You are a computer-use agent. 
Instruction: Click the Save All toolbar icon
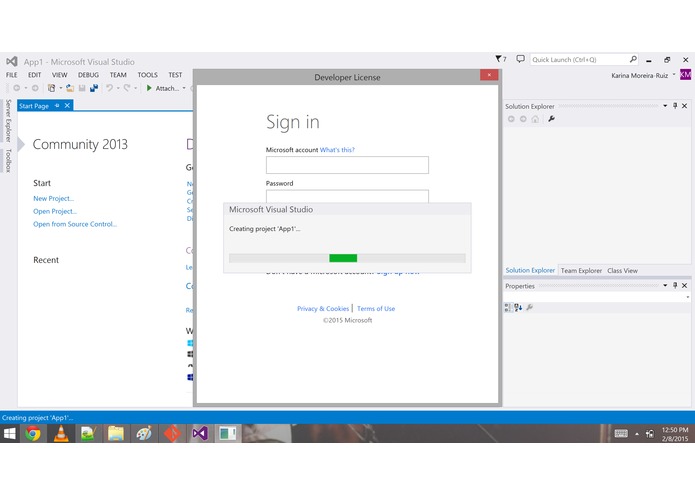pyautogui.click(x=94, y=88)
